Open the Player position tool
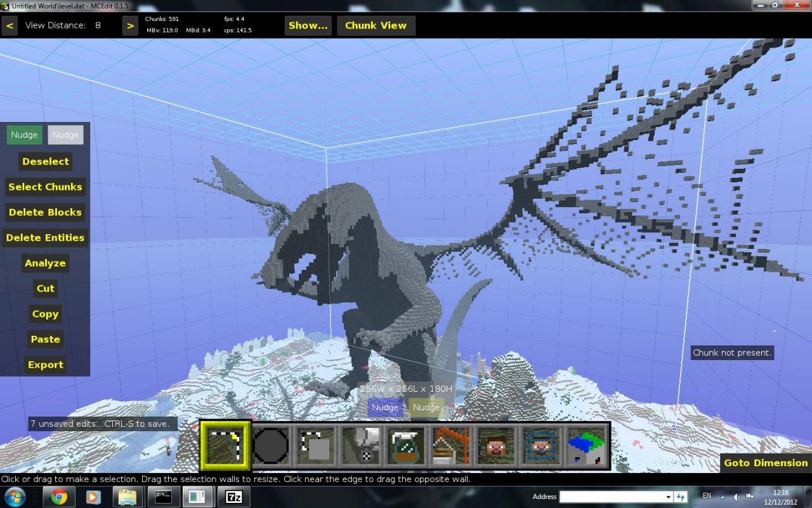 tap(495, 444)
